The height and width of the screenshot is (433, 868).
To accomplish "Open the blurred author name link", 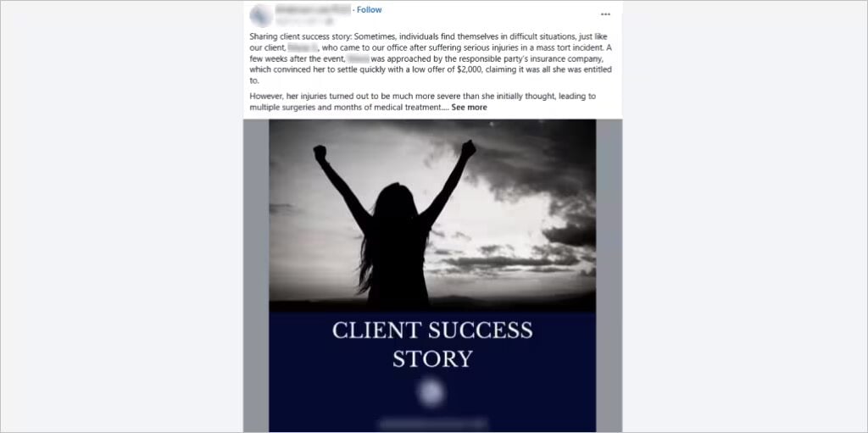I will pos(312,9).
